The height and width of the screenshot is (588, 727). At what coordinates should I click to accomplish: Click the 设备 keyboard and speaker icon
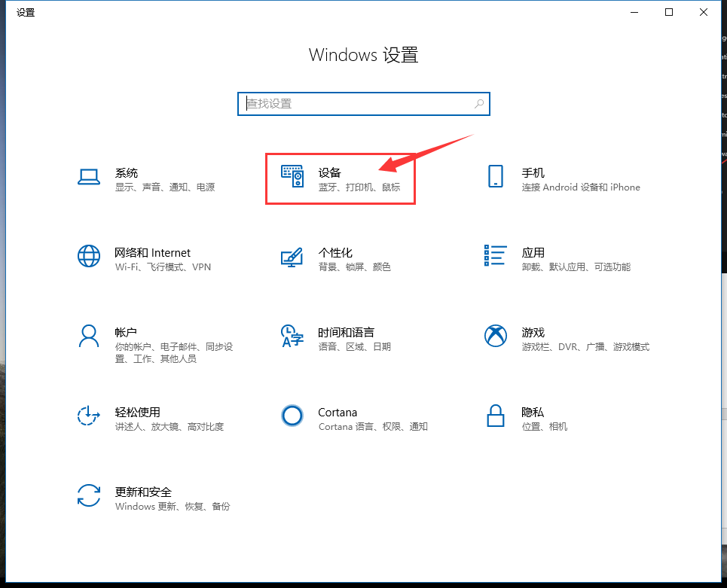pos(292,176)
